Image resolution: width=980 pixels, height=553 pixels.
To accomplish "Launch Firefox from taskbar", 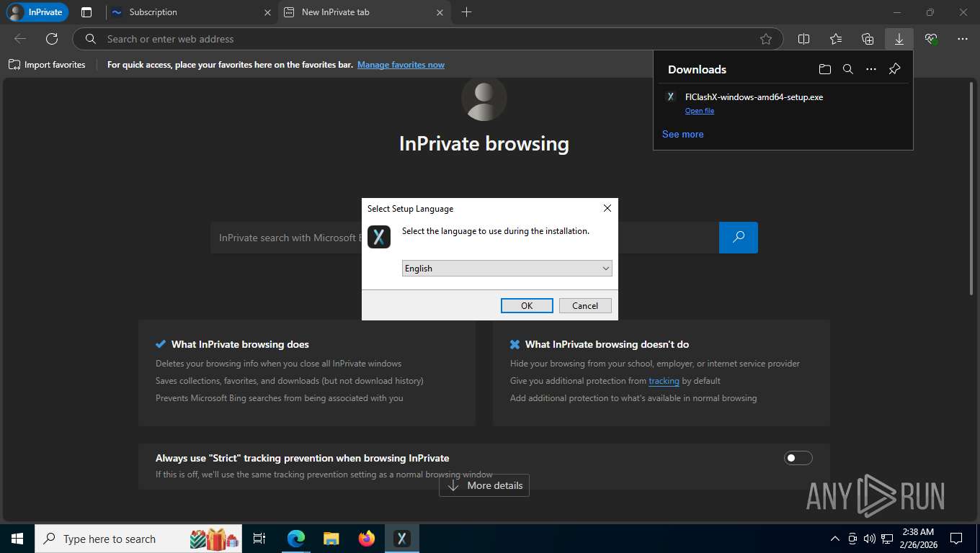I will (366, 539).
